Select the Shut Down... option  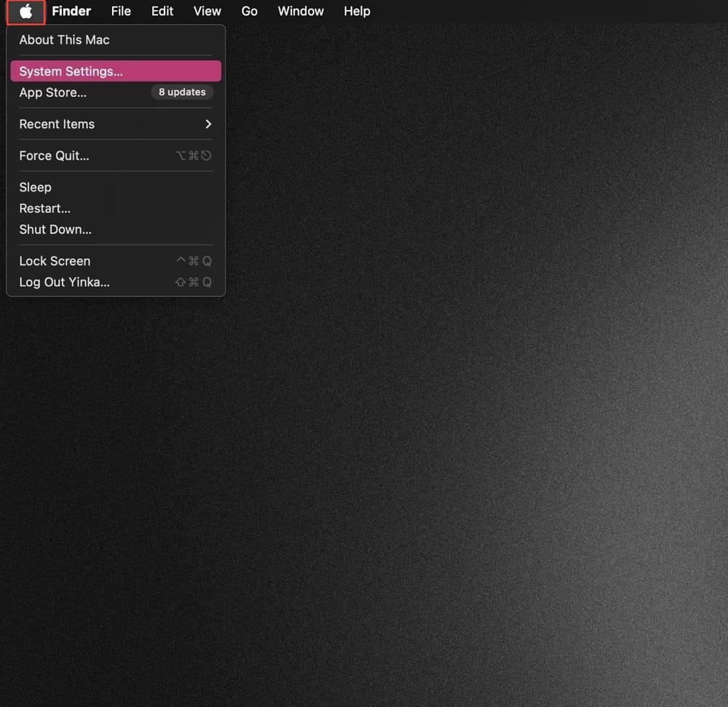point(55,229)
